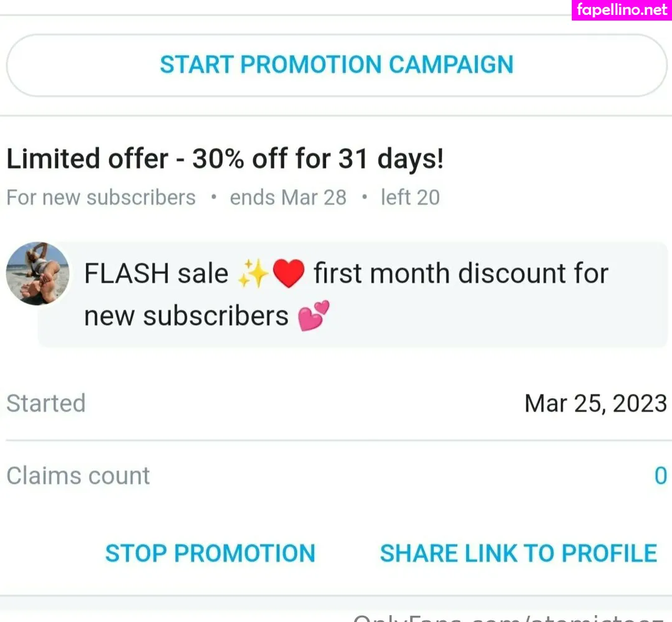Click the sparkles emoji in the message
This screenshot has height=622, width=672.
point(253,274)
